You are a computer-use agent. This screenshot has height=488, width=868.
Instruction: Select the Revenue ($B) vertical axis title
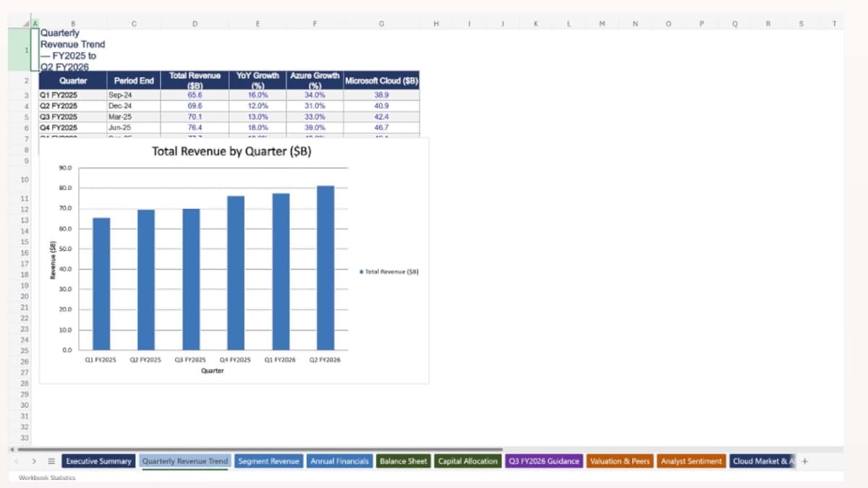[53, 259]
